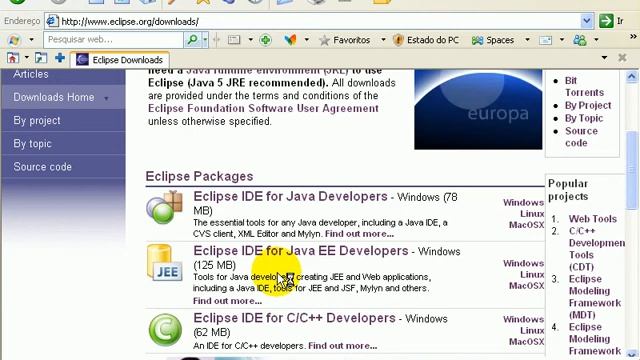Open By topic in left sidebar
640x360 pixels.
(x=63, y=144)
